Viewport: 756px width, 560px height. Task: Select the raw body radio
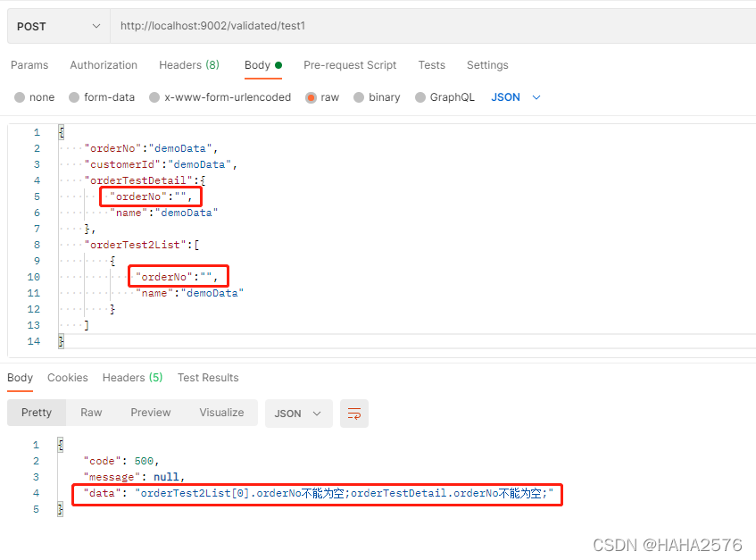click(x=311, y=97)
